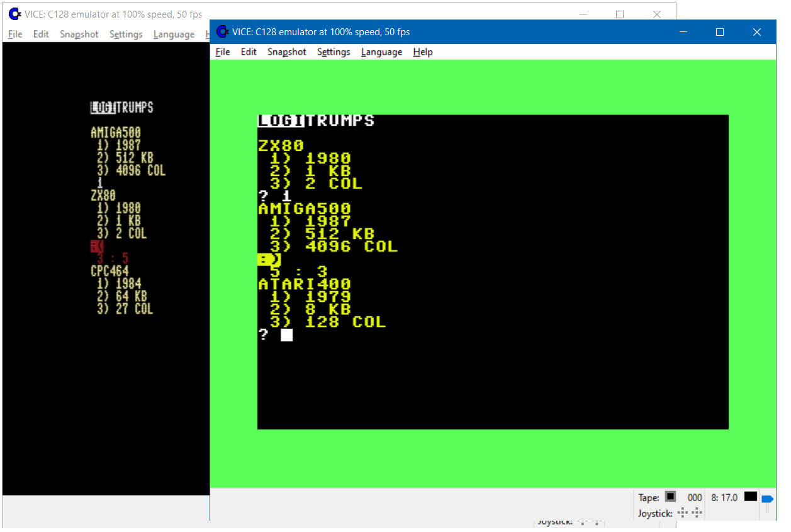Click the red '3 : 5' score in the background window
791x532 pixels.
pyautogui.click(x=113, y=258)
